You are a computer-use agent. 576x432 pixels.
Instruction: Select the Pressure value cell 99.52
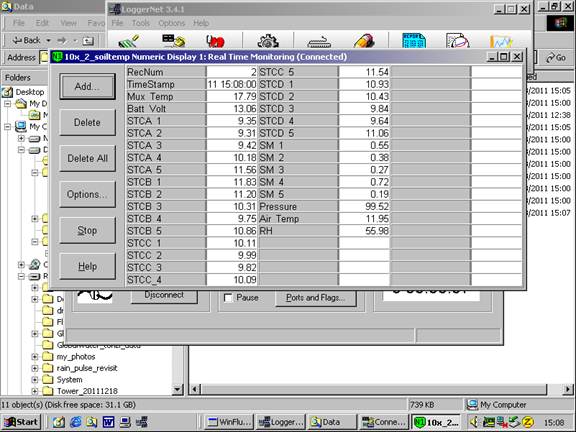(364, 206)
